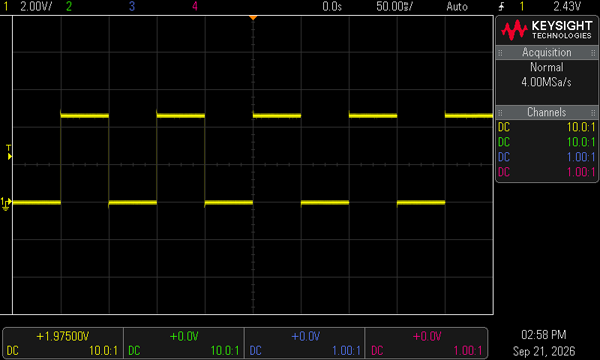Image resolution: width=600 pixels, height=360 pixels.
Task: Click the 2.43V trigger level readout
Action: pyautogui.click(x=567, y=7)
